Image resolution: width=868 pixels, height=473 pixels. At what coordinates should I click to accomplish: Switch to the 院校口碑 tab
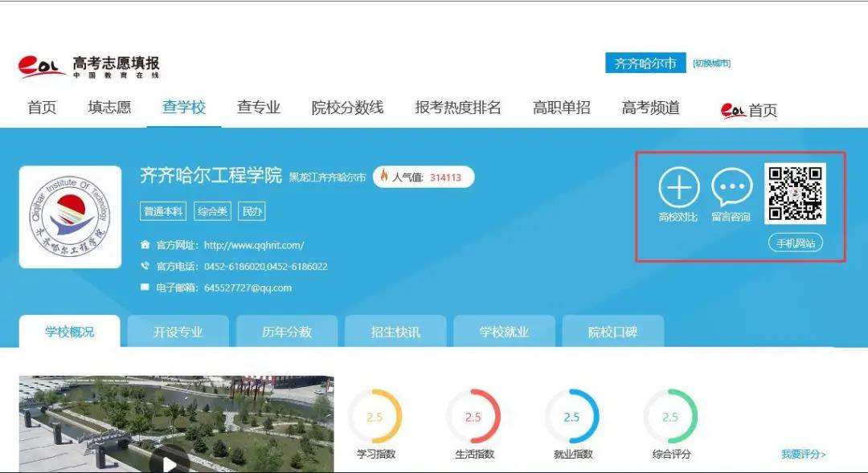pyautogui.click(x=612, y=332)
